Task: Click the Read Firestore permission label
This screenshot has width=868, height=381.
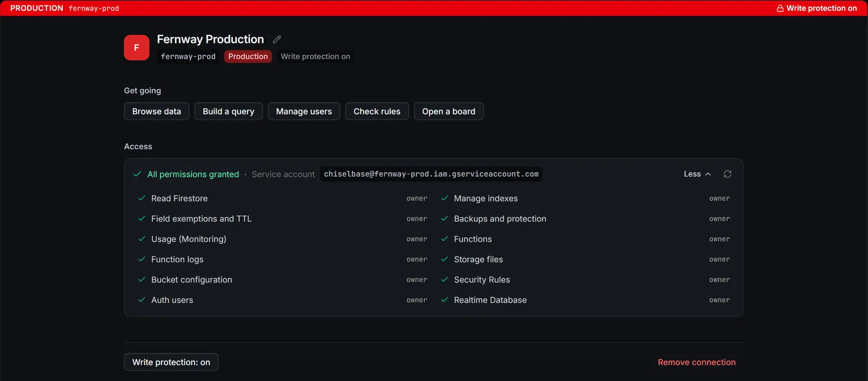Action: (x=180, y=199)
